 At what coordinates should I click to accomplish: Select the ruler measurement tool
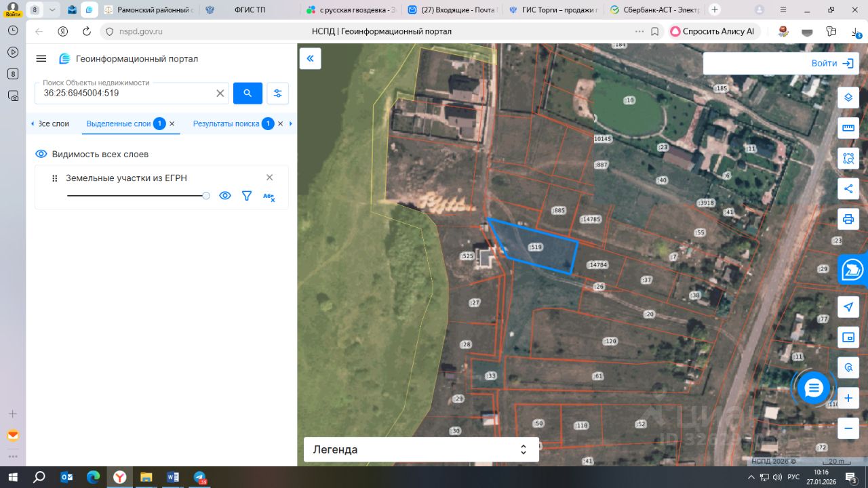[848, 127]
